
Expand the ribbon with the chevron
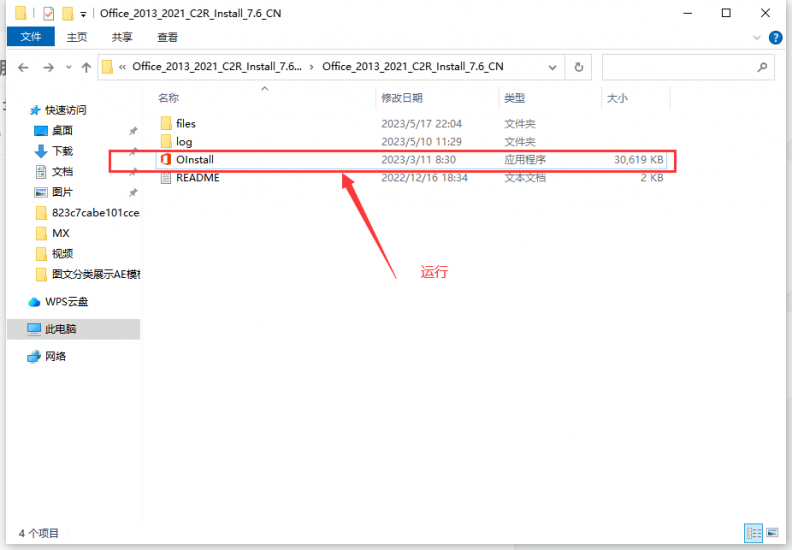click(x=757, y=37)
